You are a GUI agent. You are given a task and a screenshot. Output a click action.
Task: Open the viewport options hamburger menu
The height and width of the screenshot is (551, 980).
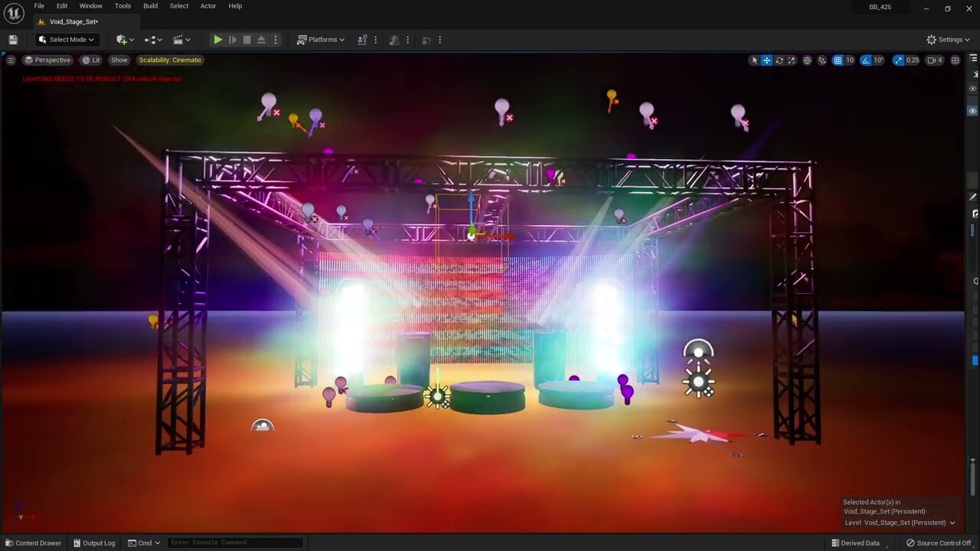11,60
